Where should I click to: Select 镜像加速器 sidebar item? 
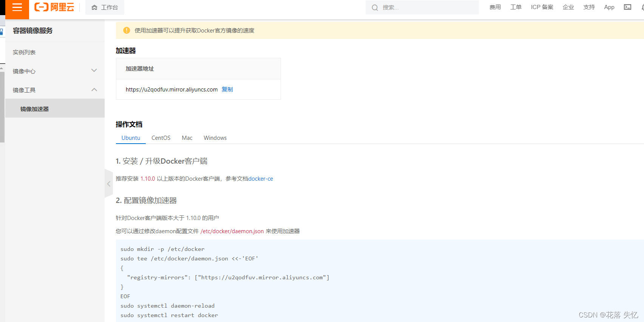(55, 109)
